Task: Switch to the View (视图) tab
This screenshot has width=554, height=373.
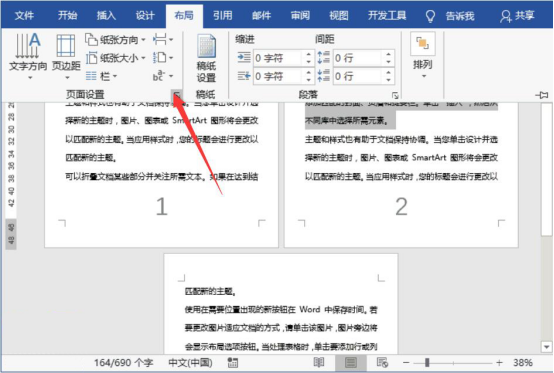Action: pyautogui.click(x=338, y=16)
